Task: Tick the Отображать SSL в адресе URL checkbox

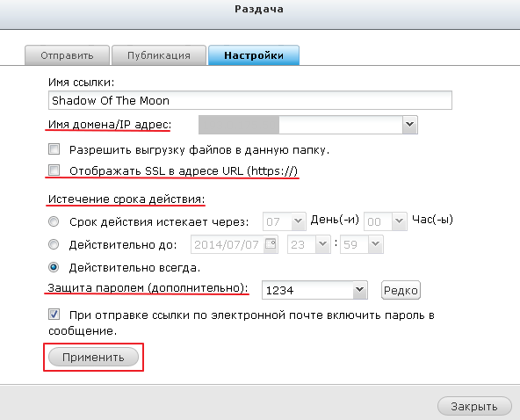Action: click(x=54, y=170)
